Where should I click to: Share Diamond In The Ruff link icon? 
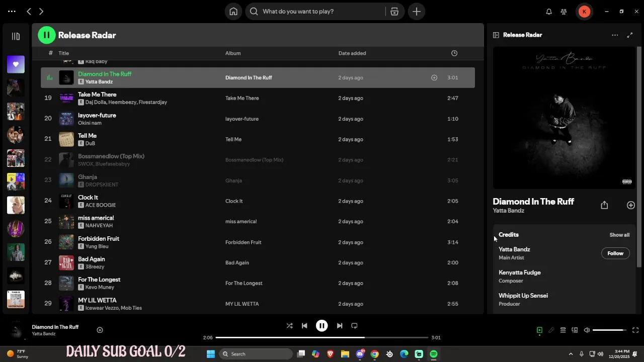tap(604, 205)
